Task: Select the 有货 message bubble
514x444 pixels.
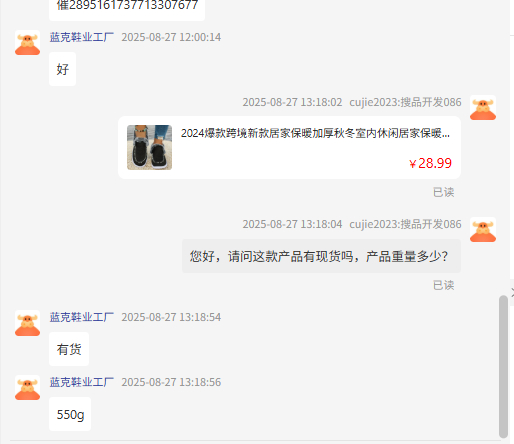Action: [69, 349]
